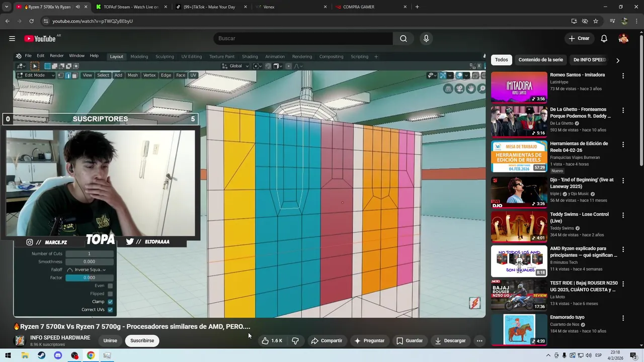
Task: Open the Windows notification center icon
Action: 633,355
